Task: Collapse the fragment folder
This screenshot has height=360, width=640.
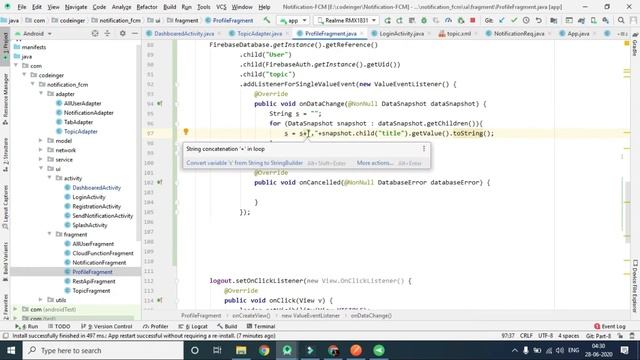Action: coord(50,234)
